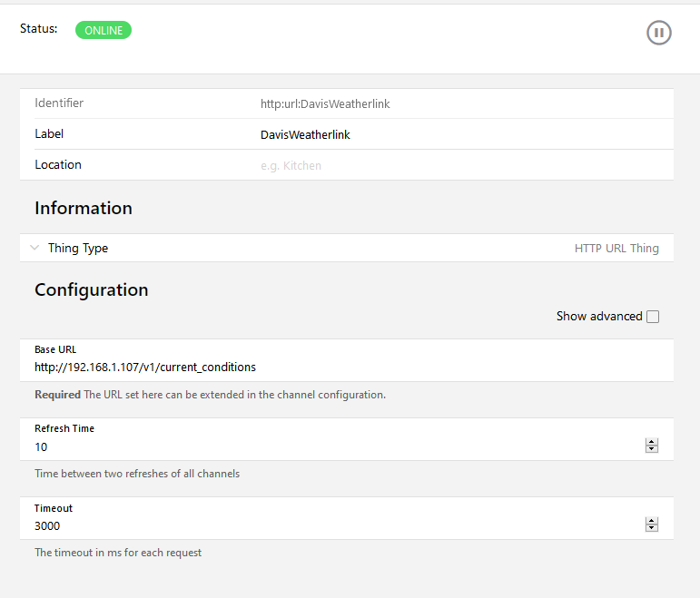The width and height of the screenshot is (700, 598).
Task: Click the green ONLINE status badge
Action: (x=103, y=30)
